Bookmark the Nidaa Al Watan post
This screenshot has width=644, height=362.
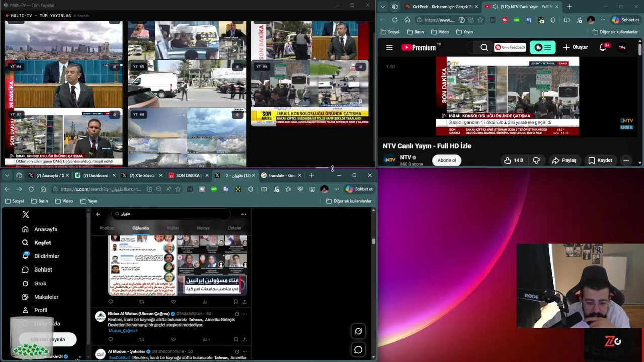(235, 339)
